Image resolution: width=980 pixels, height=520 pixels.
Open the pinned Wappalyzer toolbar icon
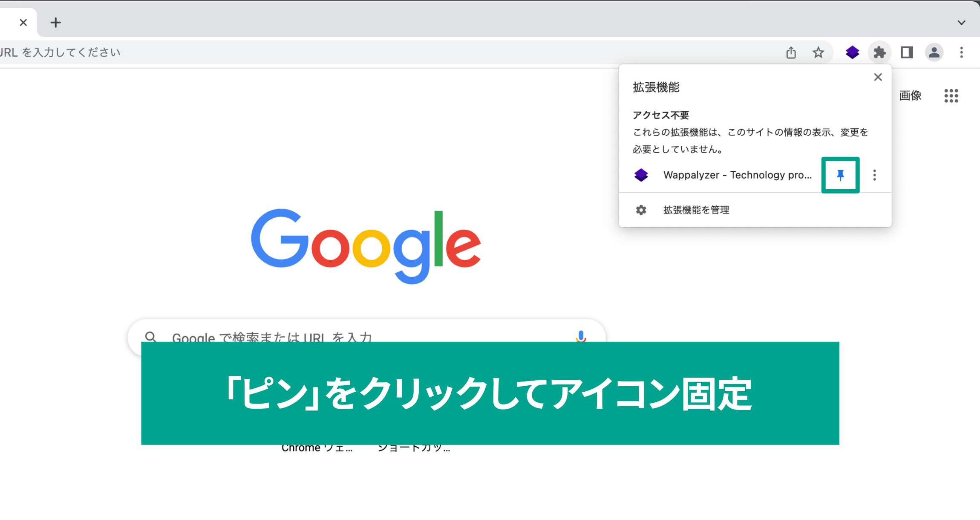pyautogui.click(x=852, y=52)
